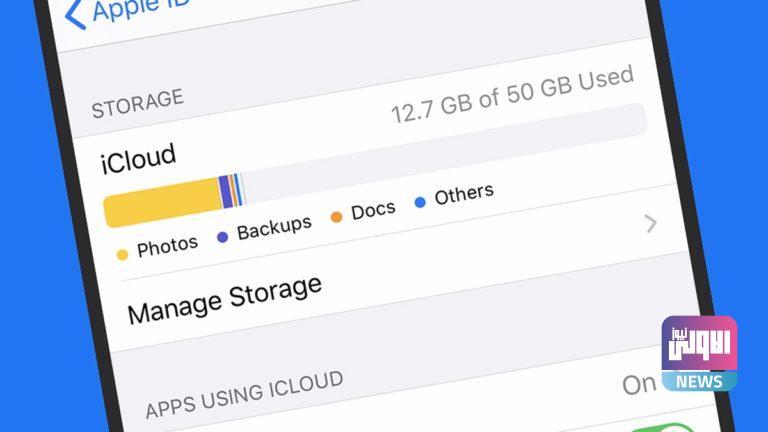Click the purple Backups legend dot
Screen dimensions: 768x432
[x=222, y=237]
